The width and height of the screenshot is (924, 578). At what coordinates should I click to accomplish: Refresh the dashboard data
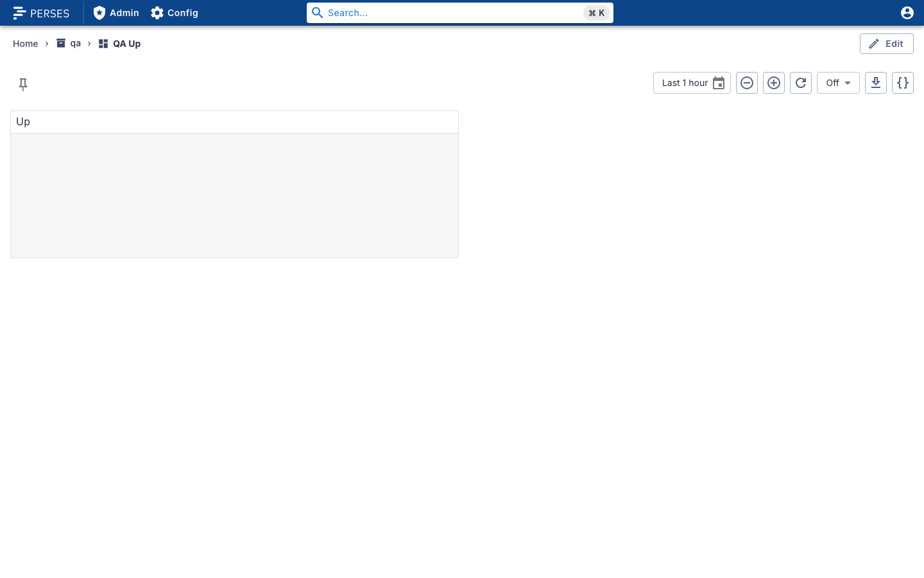(x=801, y=83)
